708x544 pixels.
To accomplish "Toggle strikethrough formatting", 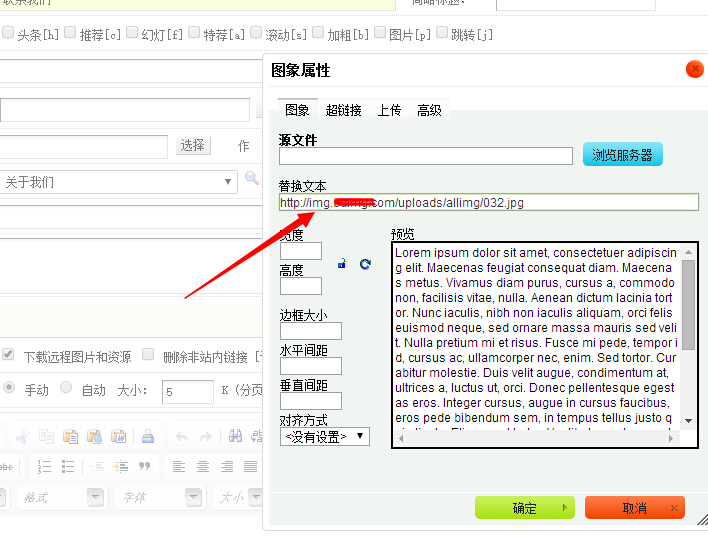I will point(6,467).
